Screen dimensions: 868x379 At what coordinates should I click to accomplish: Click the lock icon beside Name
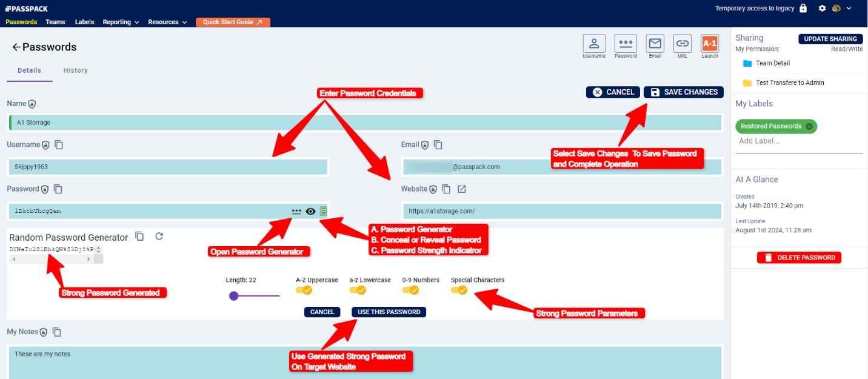(32, 104)
